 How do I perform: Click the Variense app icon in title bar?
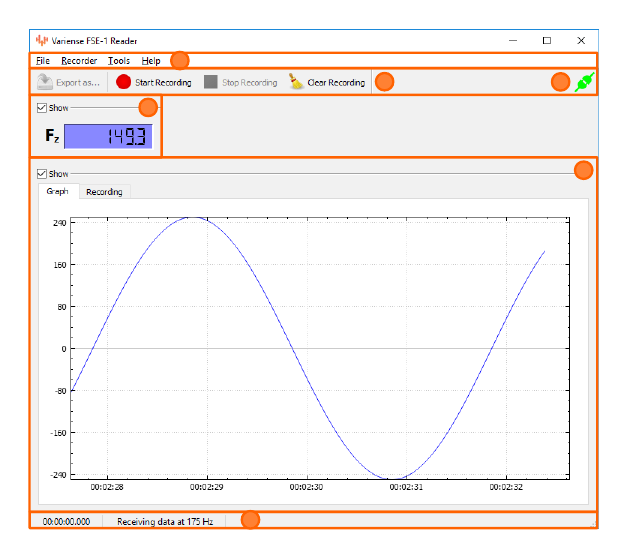41,41
